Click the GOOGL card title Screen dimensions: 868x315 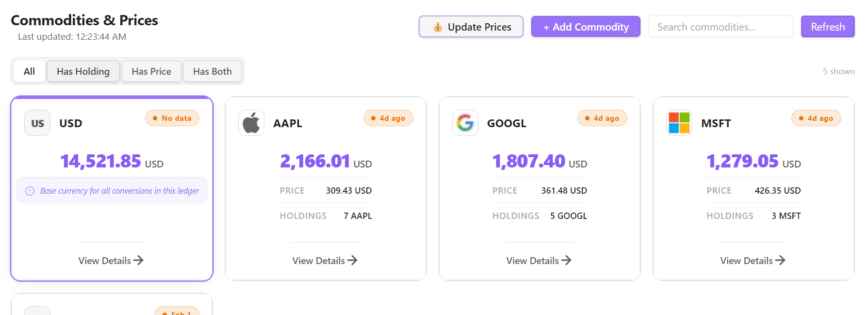pos(507,123)
